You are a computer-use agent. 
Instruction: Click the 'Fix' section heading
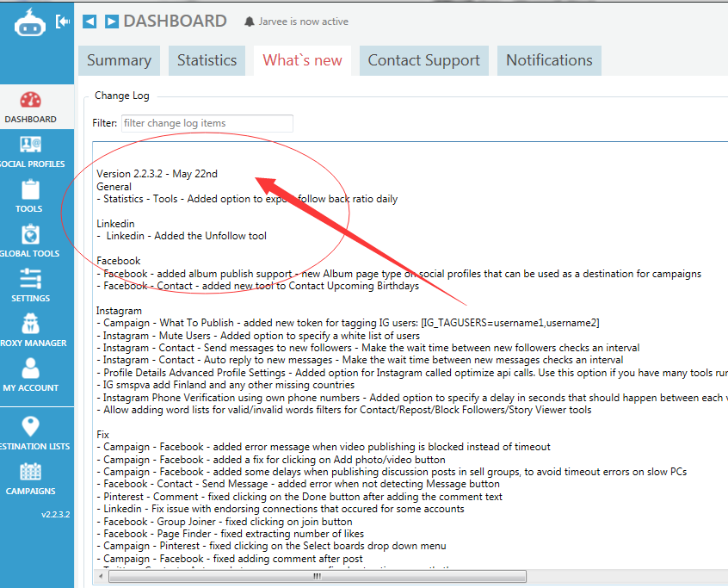click(x=102, y=435)
